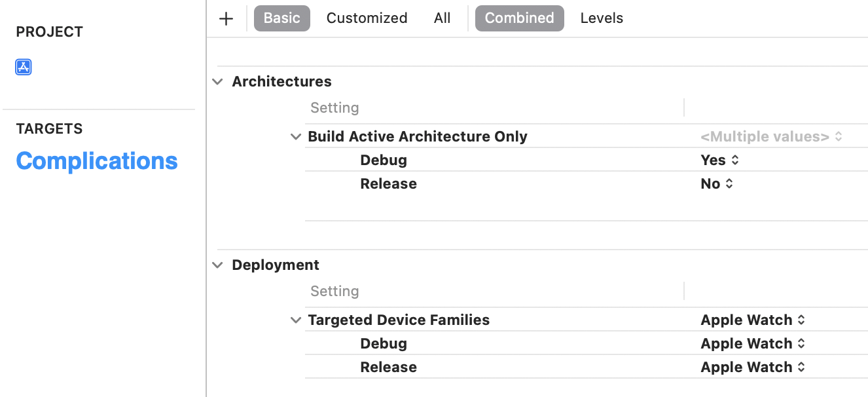Change Debug active architecture Yes value

point(719,161)
